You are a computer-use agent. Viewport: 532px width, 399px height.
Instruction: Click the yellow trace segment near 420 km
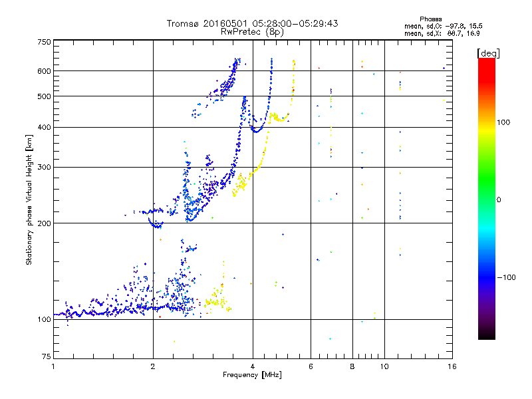tap(279, 118)
